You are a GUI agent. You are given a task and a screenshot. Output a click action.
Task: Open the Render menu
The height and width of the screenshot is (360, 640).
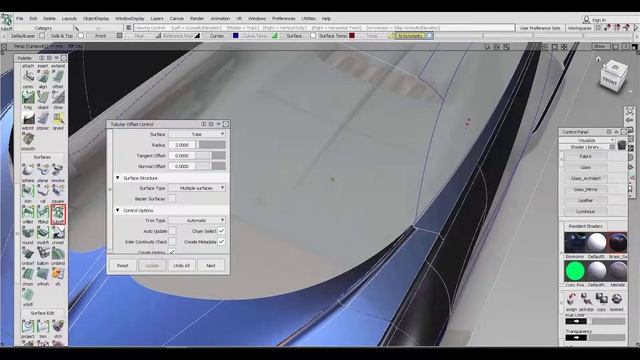197,18
